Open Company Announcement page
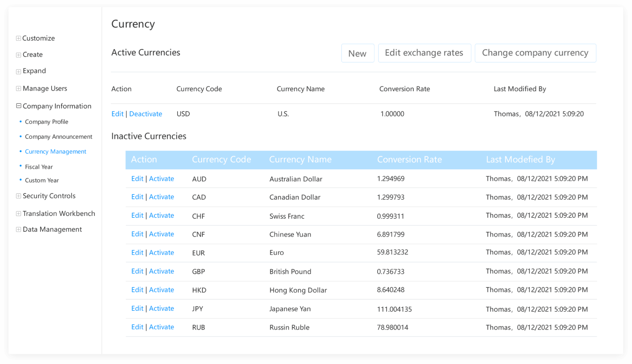The image size is (632, 364). 59,137
